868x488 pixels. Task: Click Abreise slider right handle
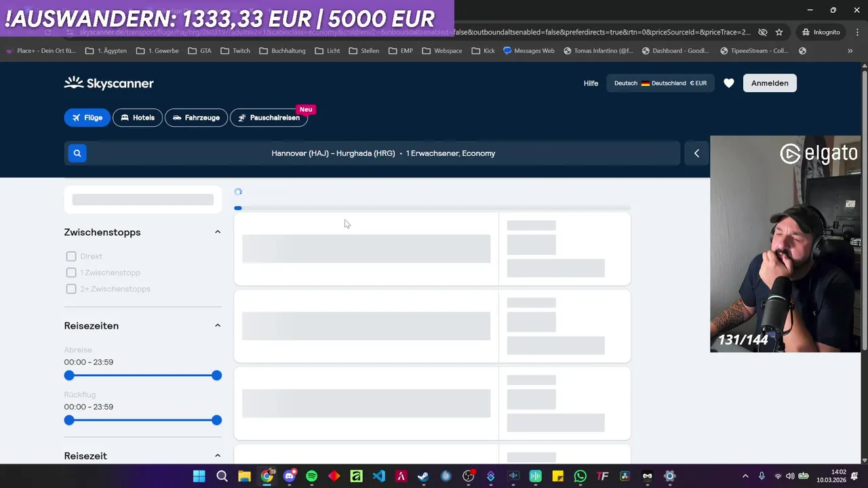pos(216,375)
